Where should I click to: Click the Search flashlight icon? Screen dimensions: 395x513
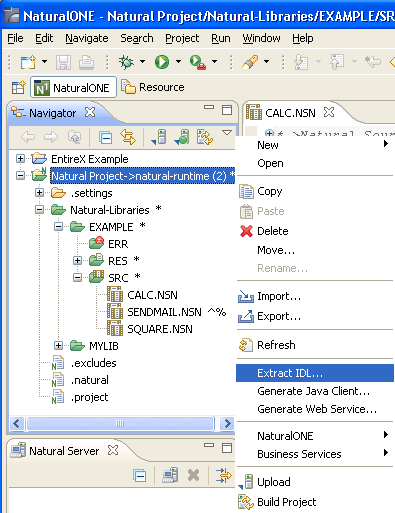[x=250, y=62]
